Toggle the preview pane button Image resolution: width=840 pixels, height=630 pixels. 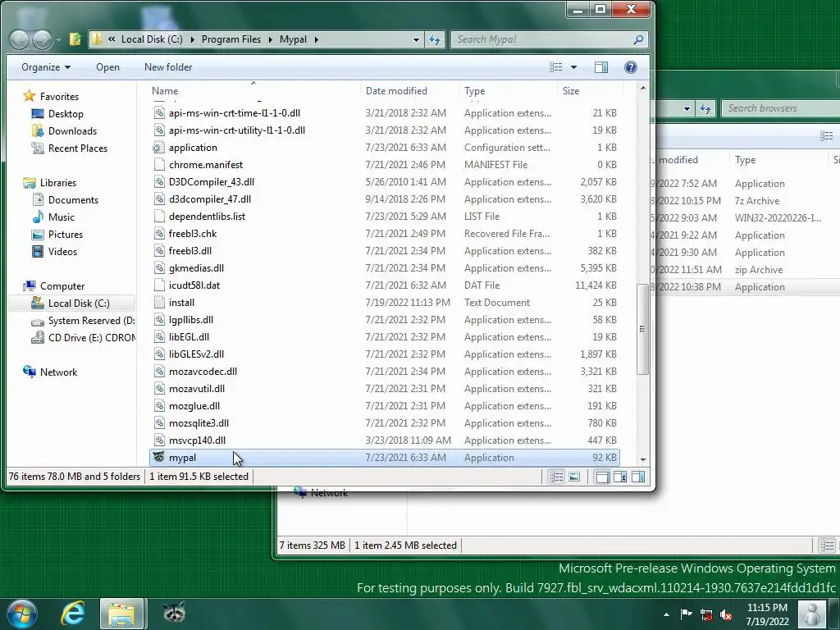coord(601,67)
